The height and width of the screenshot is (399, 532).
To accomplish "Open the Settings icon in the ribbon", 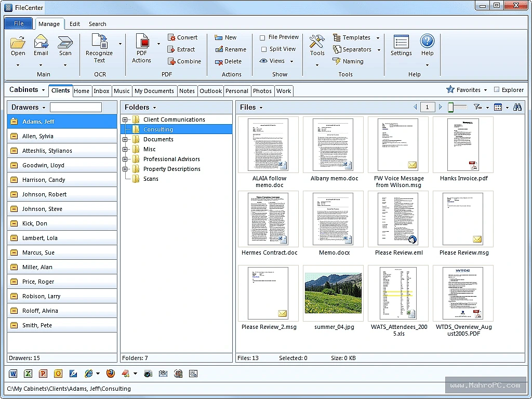I will coord(401,42).
